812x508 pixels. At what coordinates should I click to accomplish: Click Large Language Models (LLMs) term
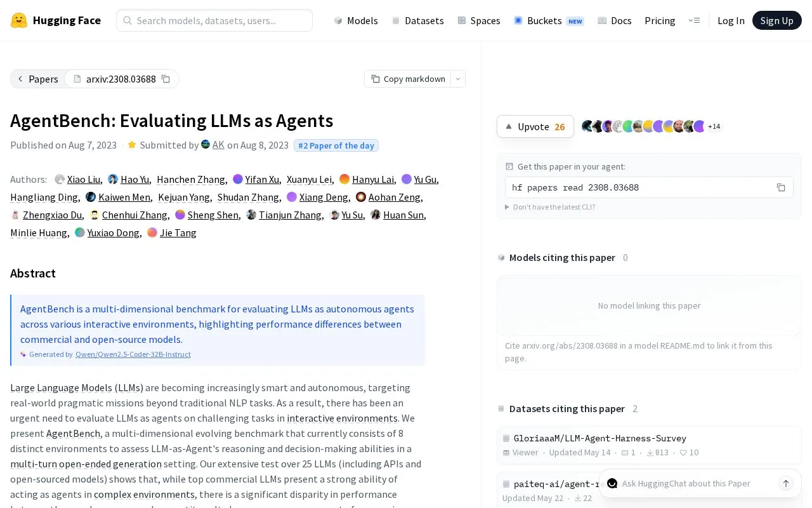(77, 387)
